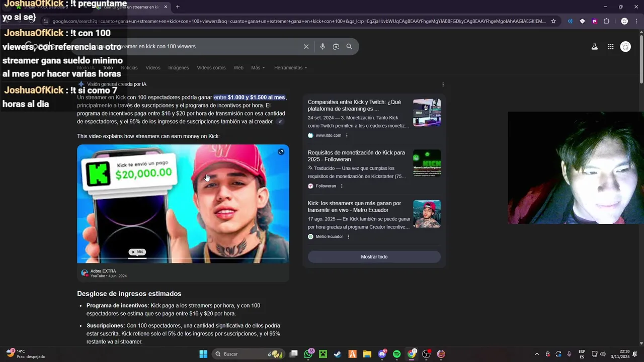Open the weather widget showing 14°C
This screenshot has width=644, height=362.
click(26, 354)
